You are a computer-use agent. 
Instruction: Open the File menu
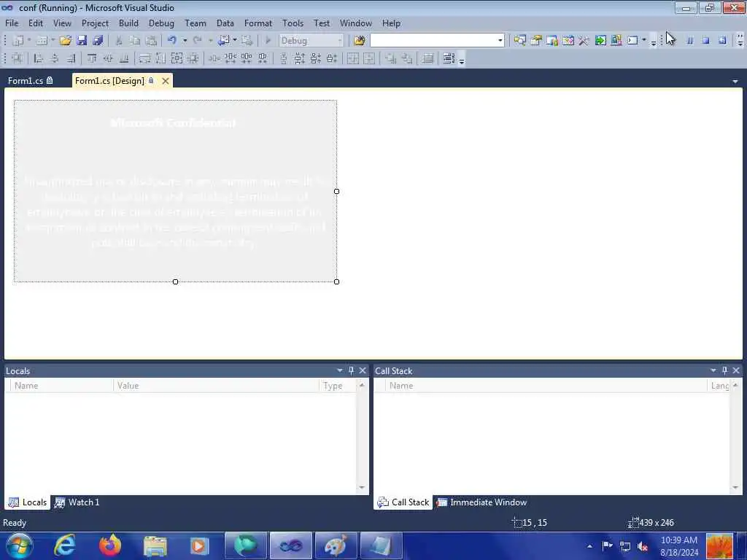pyautogui.click(x=12, y=23)
